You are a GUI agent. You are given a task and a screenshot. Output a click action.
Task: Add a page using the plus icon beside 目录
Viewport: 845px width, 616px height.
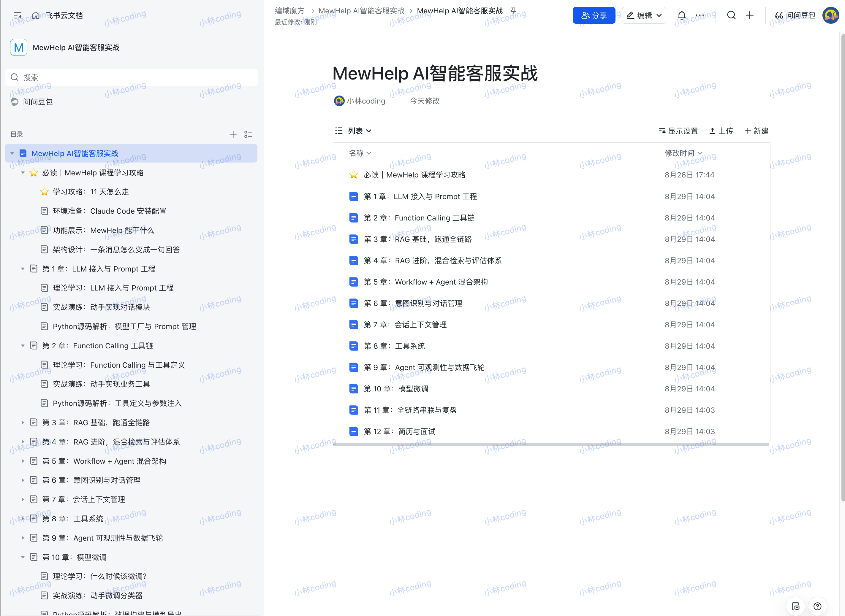click(233, 134)
